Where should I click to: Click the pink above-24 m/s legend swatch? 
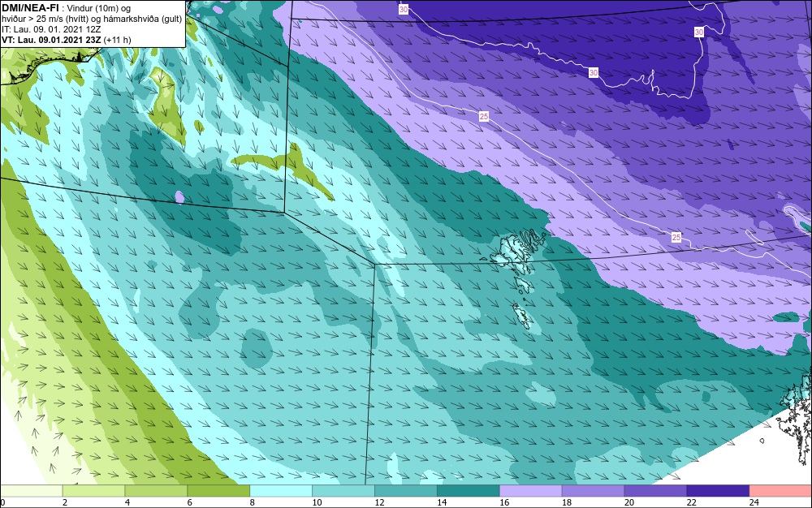tap(780, 491)
